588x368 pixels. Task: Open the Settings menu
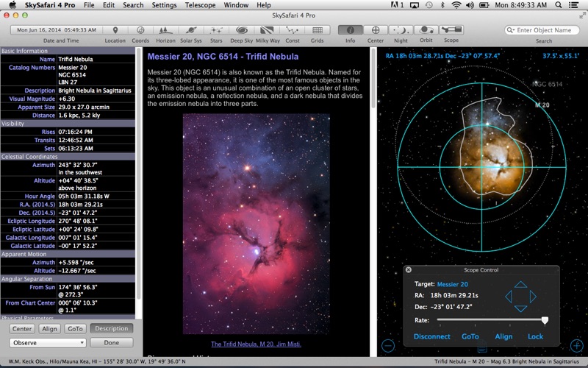[x=164, y=5]
